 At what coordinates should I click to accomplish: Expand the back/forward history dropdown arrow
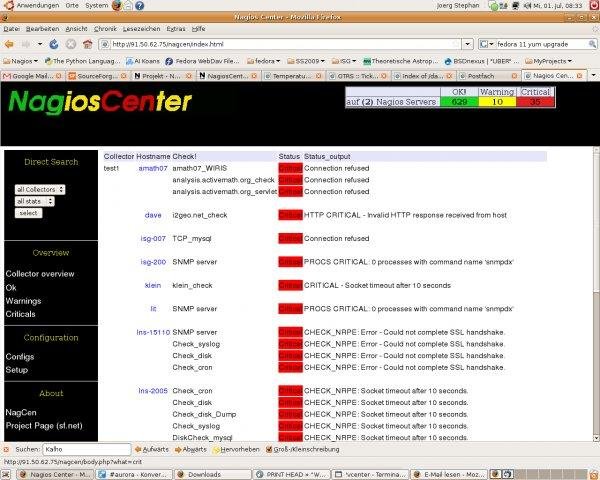[40, 44]
